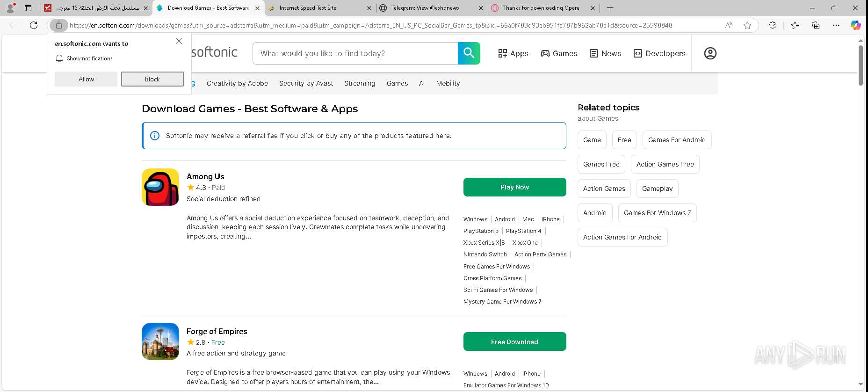Open Cross Platform Games tag link
The height and width of the screenshot is (392, 868).
[492, 278]
